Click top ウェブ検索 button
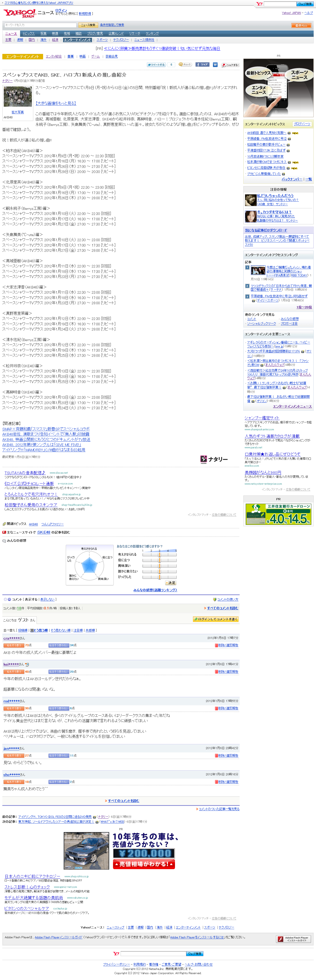The width and height of the screenshot is (316, 980). [305, 4]
